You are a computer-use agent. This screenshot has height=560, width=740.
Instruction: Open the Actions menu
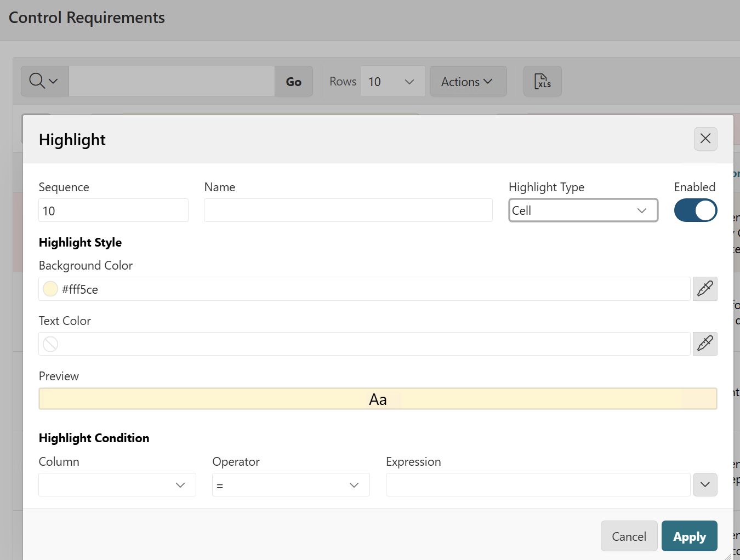point(468,82)
